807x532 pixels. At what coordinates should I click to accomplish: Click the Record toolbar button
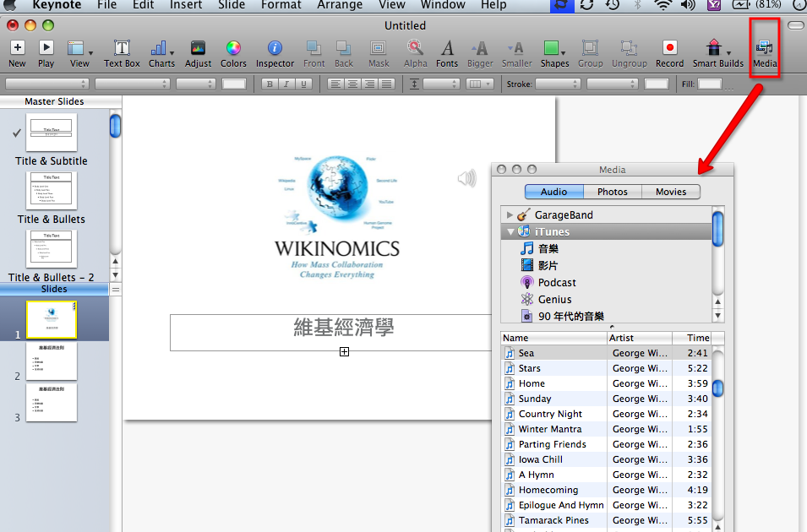669,53
